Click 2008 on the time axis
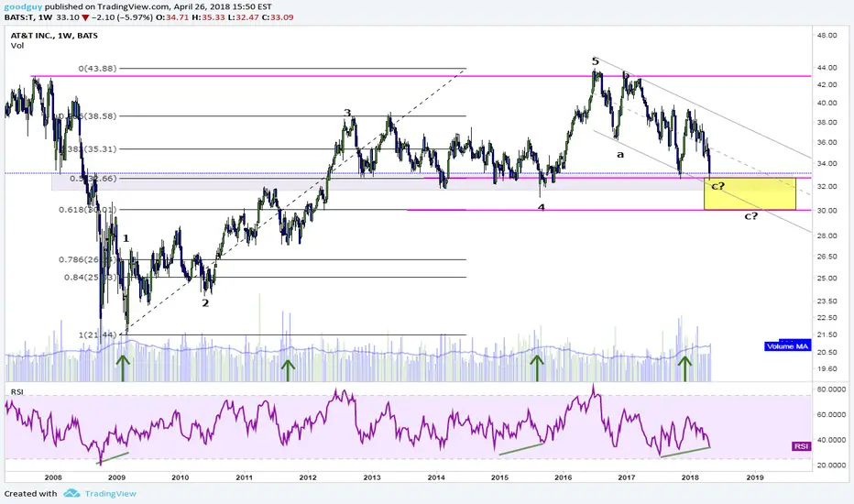 point(53,477)
